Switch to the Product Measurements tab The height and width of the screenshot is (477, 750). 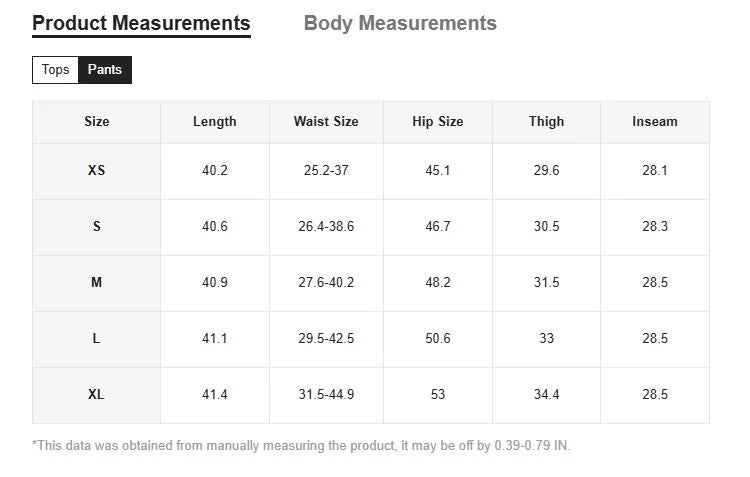tap(141, 23)
